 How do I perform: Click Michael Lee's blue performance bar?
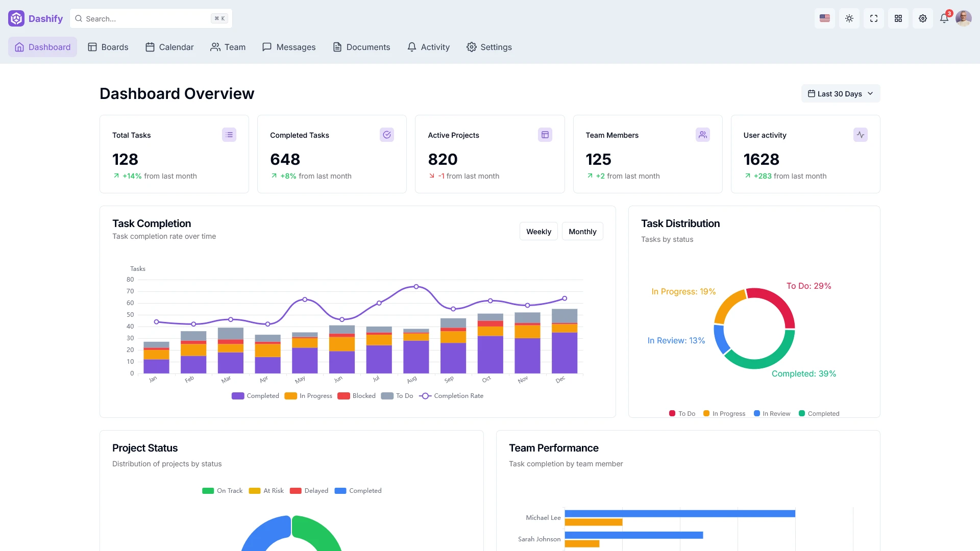pos(680,513)
